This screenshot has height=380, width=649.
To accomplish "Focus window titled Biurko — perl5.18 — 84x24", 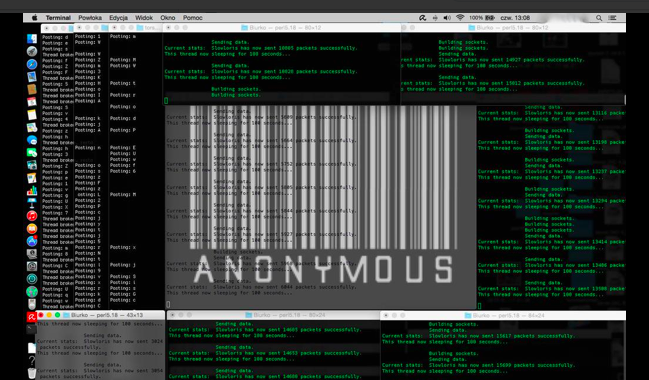I will [x=503, y=315].
